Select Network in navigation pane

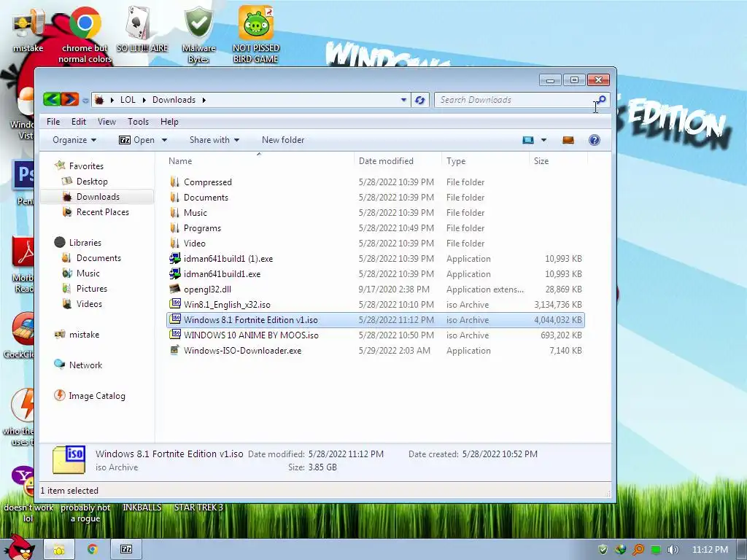[85, 365]
